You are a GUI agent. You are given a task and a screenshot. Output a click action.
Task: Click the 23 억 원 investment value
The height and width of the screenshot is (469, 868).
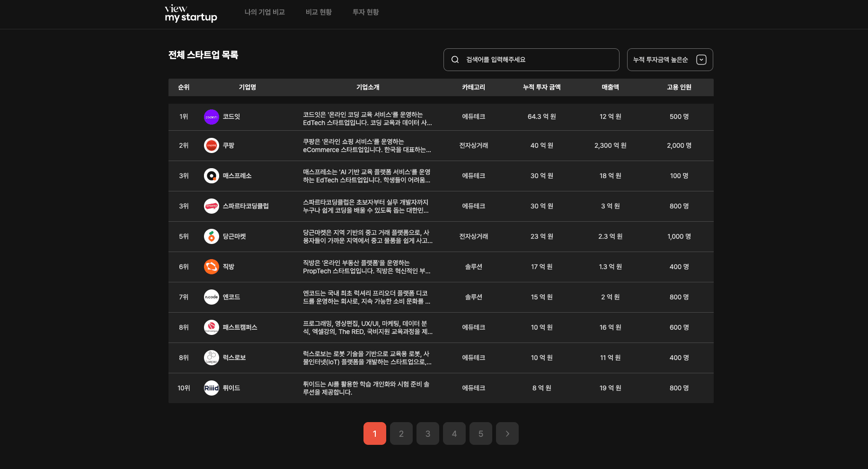point(542,236)
